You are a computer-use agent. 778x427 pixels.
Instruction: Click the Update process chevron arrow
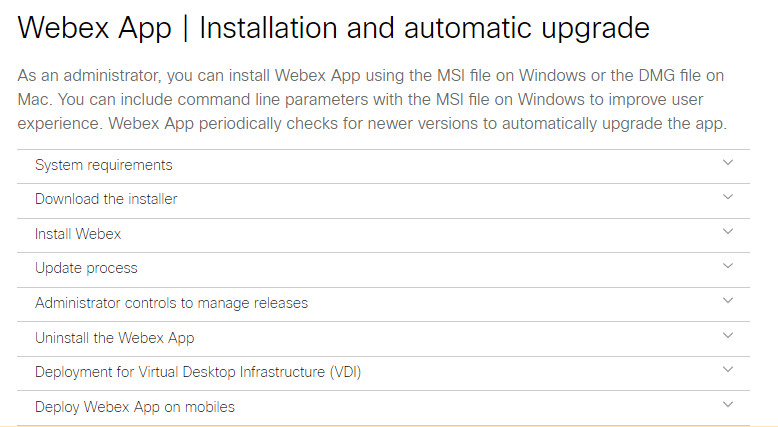(728, 267)
